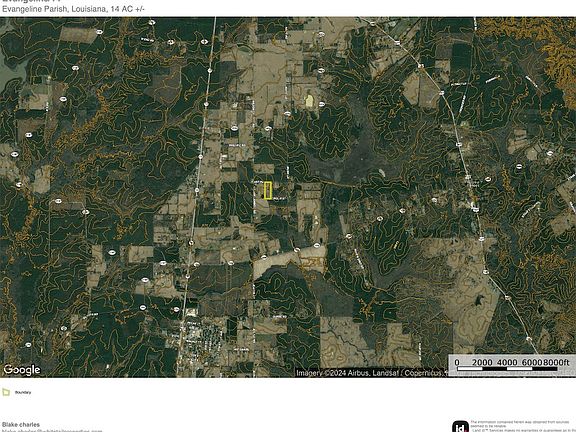Viewport: 576px width, 432px height.
Task: Click the disclaimer text beside Land id logo
Action: point(522,426)
